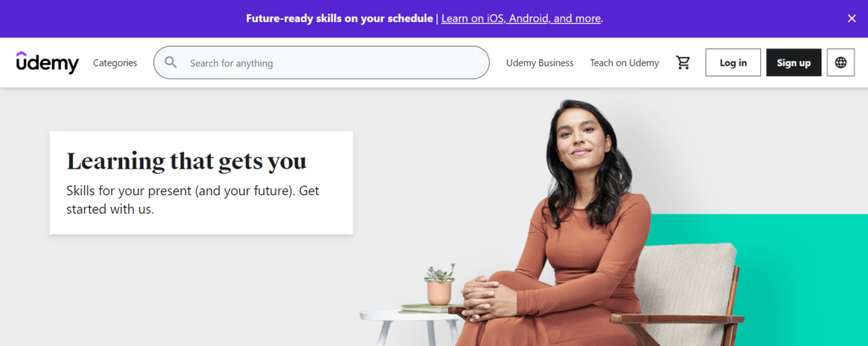Click the gray armchair in hero image
Image resolution: width=868 pixels, height=346 pixels.
pos(687,293)
